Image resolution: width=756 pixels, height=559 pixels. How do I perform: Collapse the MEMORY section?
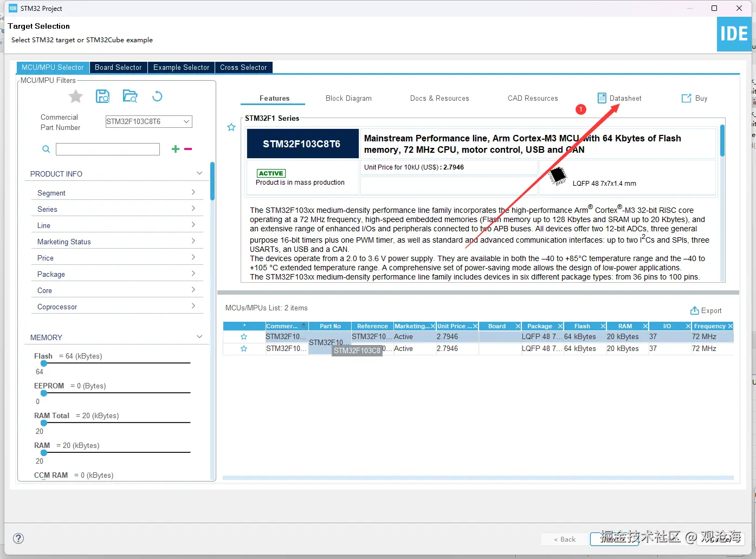[199, 337]
